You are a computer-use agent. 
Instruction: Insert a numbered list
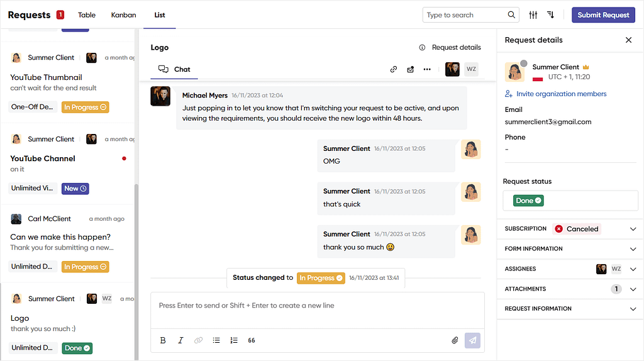pos(234,340)
